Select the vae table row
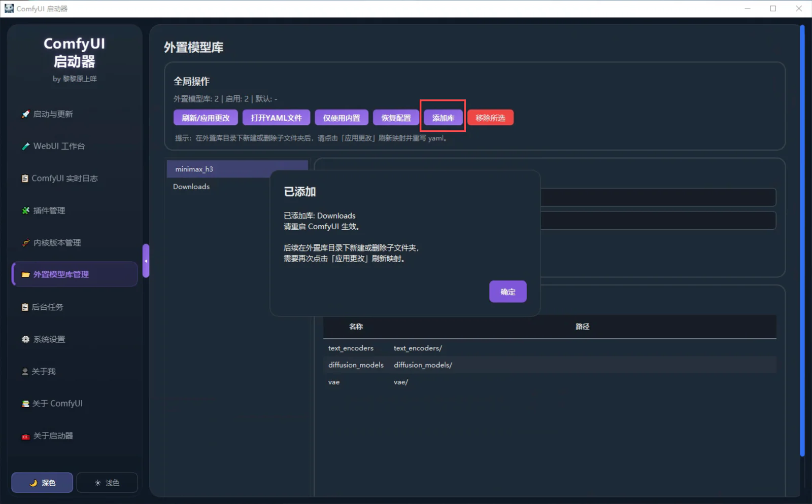The width and height of the screenshot is (812, 504). point(550,382)
